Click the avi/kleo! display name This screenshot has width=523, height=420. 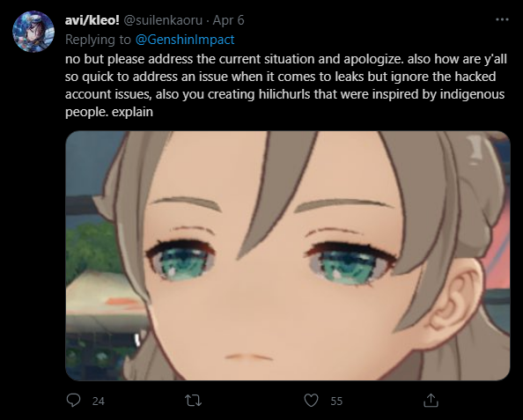tap(92, 20)
